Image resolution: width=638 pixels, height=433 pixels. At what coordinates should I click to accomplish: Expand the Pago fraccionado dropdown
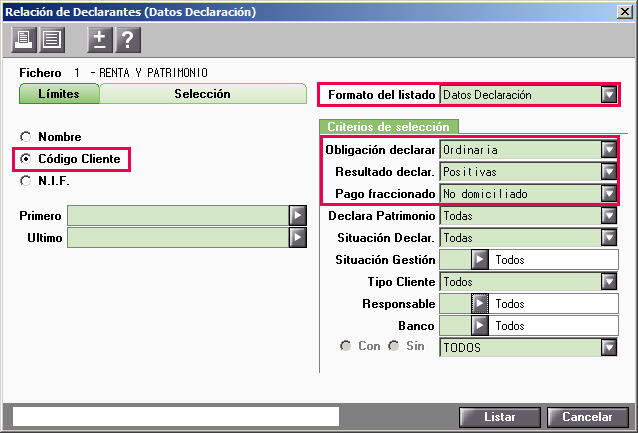608,193
